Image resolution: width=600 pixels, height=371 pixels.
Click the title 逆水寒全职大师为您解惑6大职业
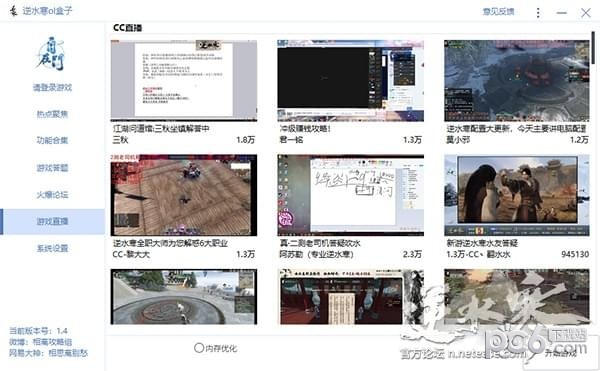170,243
